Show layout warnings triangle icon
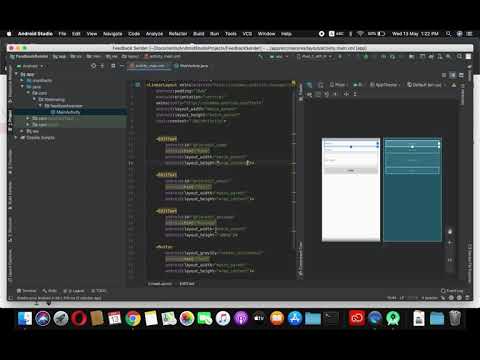 [x=454, y=85]
